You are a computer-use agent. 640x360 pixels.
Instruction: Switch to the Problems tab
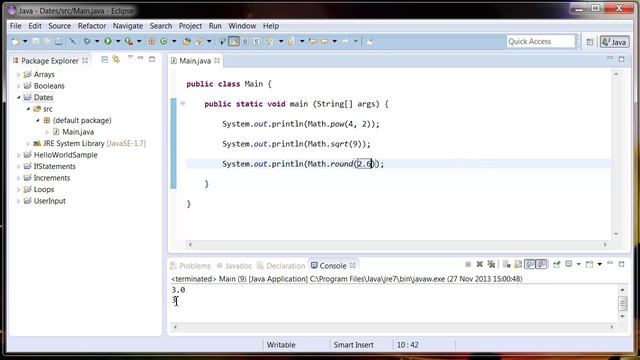191,266
